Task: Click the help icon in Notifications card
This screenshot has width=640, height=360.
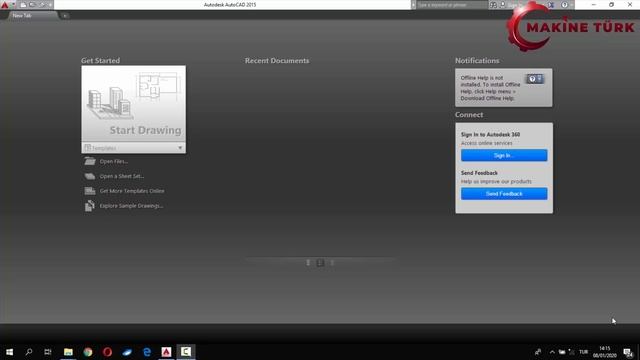Action: pyautogui.click(x=534, y=79)
